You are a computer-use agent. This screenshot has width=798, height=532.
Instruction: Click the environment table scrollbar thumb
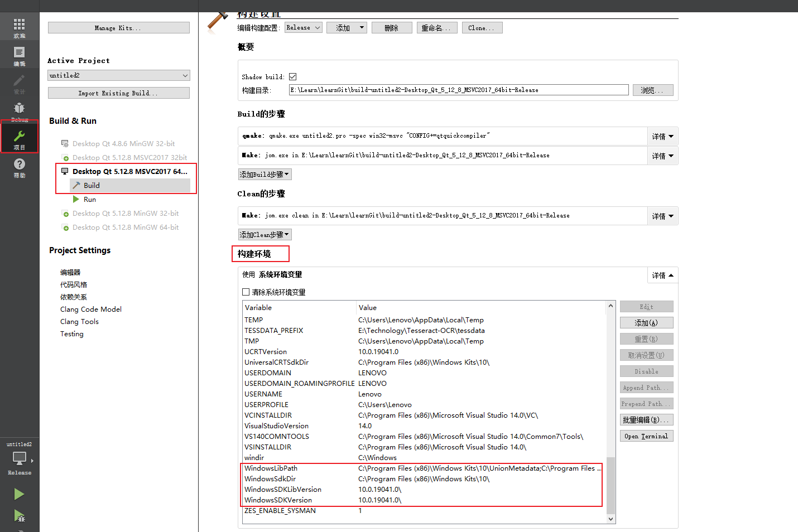(x=610, y=485)
